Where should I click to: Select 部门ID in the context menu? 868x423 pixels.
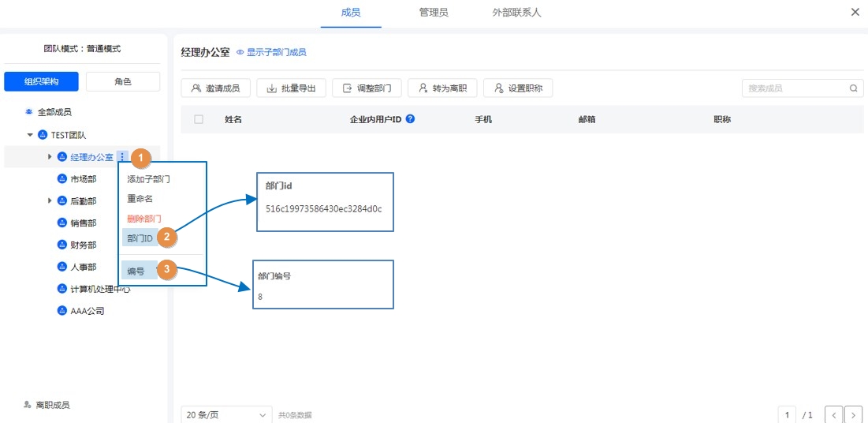[x=140, y=238]
